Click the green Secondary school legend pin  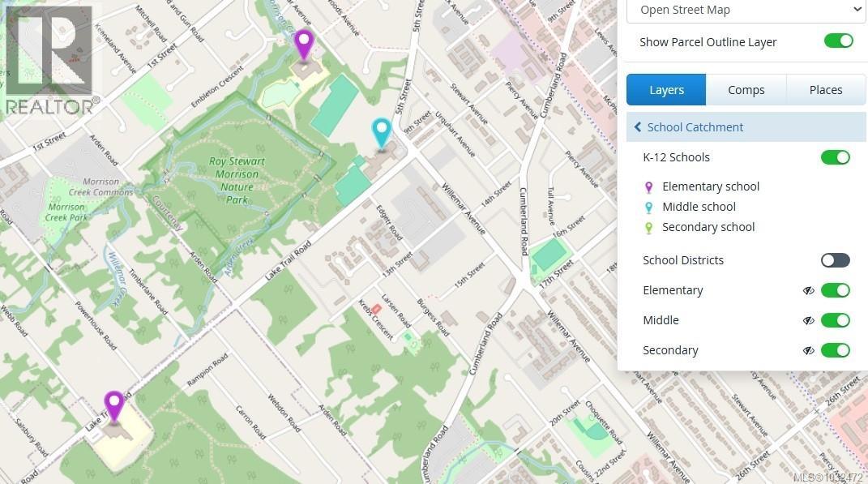point(648,228)
